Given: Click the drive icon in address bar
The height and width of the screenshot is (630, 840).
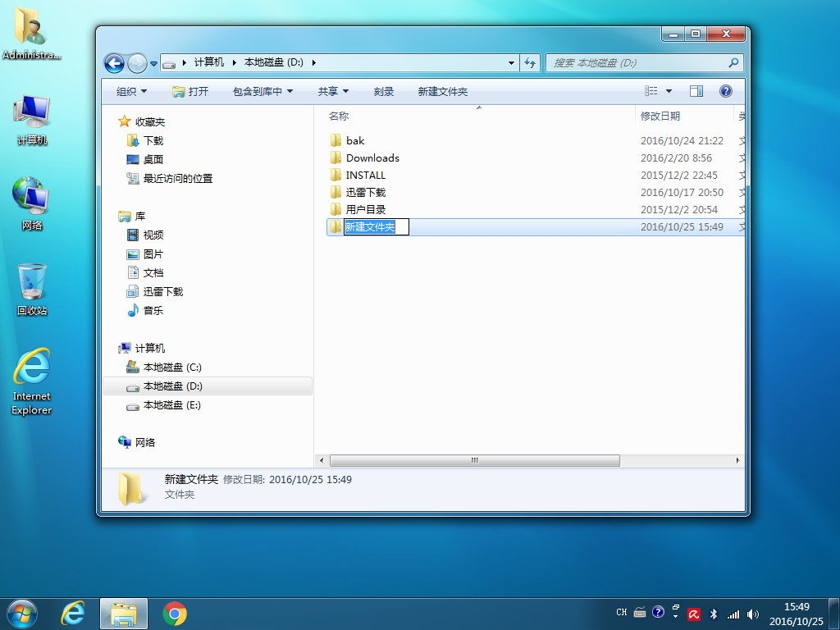Looking at the screenshot, I should tap(169, 63).
